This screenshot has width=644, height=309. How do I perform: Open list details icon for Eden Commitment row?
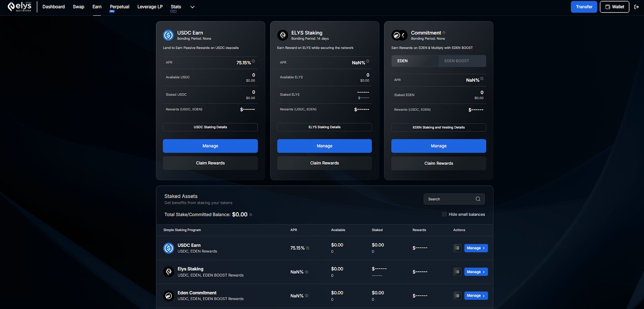click(457, 296)
